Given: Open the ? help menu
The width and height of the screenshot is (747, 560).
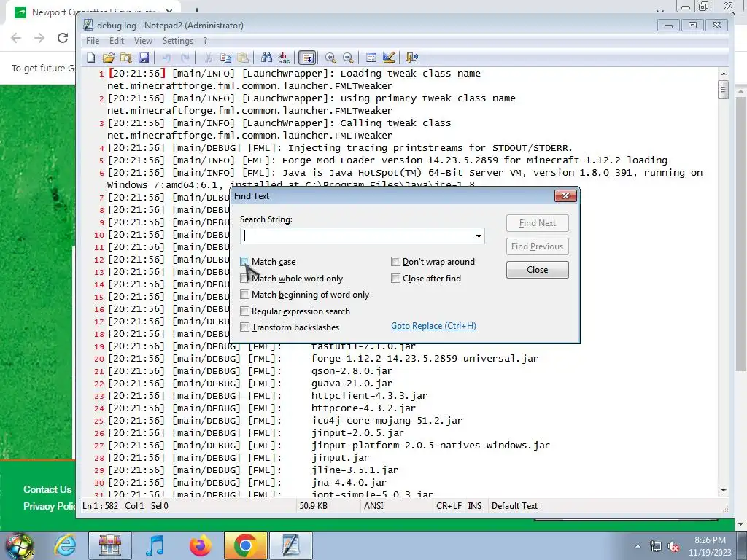Looking at the screenshot, I should click(x=205, y=41).
